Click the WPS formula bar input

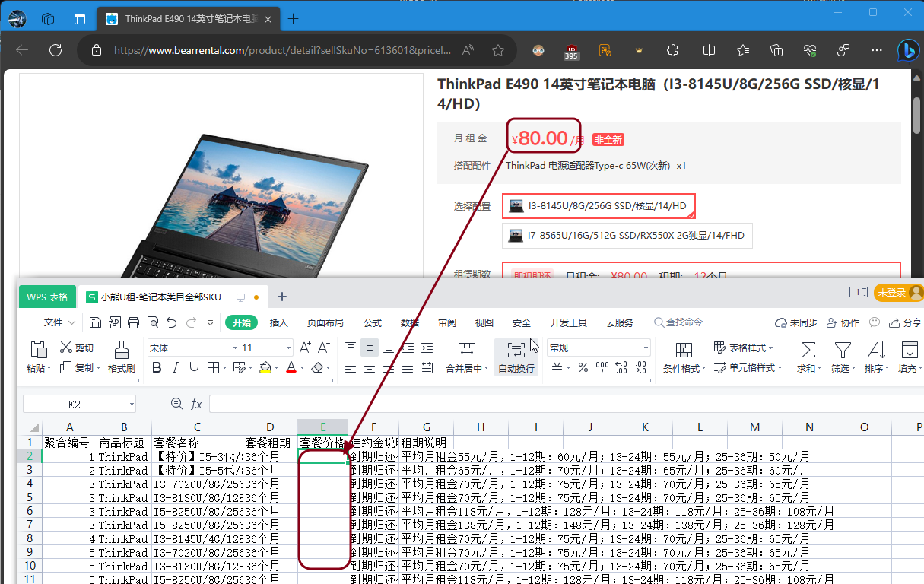coord(565,405)
